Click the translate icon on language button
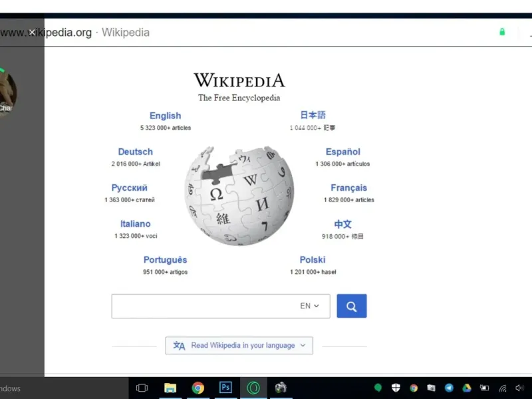This screenshot has height=399, width=532. [x=179, y=345]
